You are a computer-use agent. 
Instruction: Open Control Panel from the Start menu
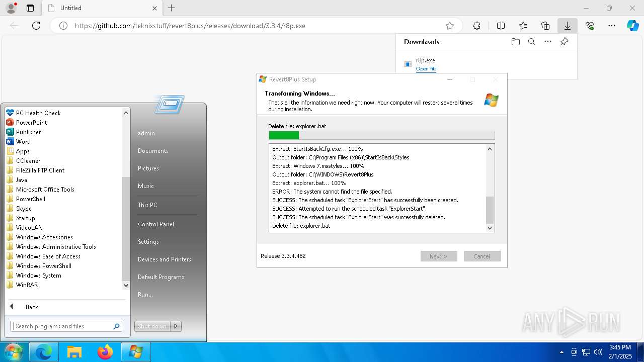point(156,224)
